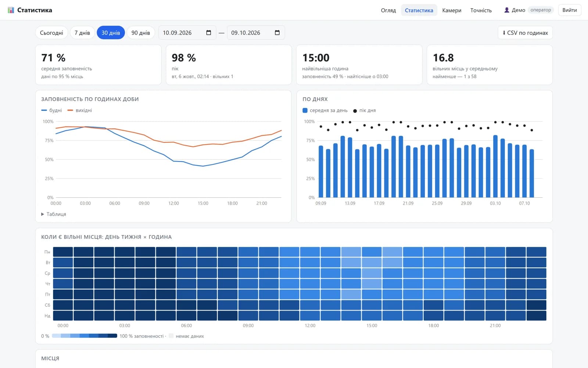Select the 7 днів period filter

click(82, 33)
